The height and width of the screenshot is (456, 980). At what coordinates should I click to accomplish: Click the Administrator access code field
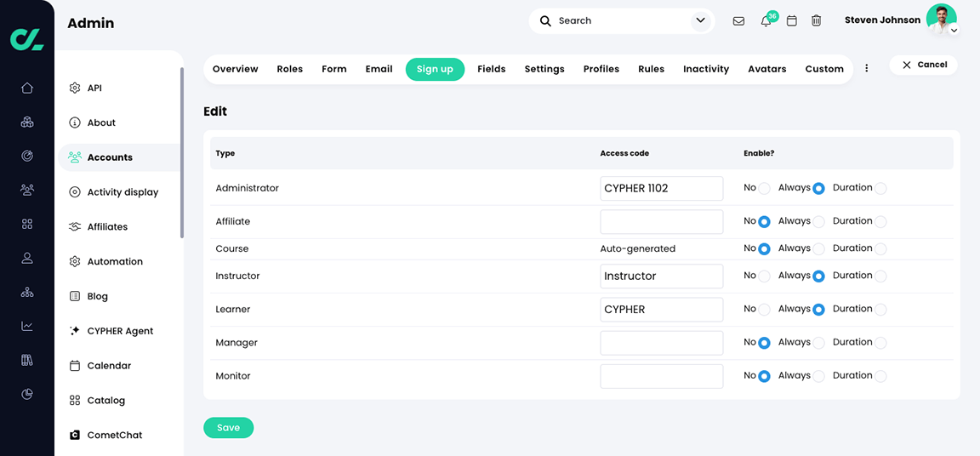(x=661, y=188)
